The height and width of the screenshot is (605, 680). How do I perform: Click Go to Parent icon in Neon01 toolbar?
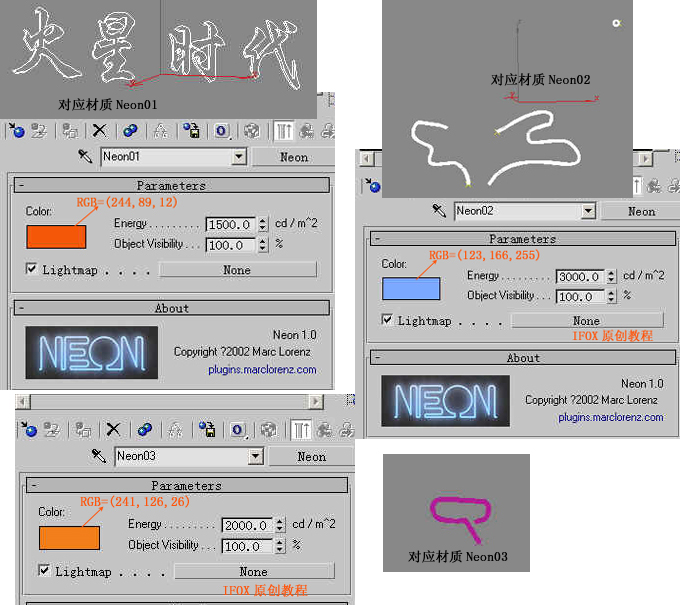(x=307, y=131)
